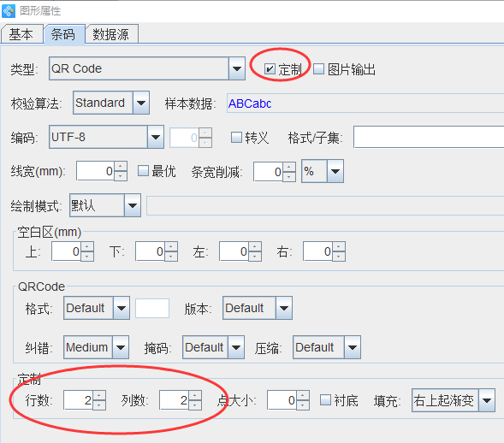Switch to the 数据源 tab

111,34
